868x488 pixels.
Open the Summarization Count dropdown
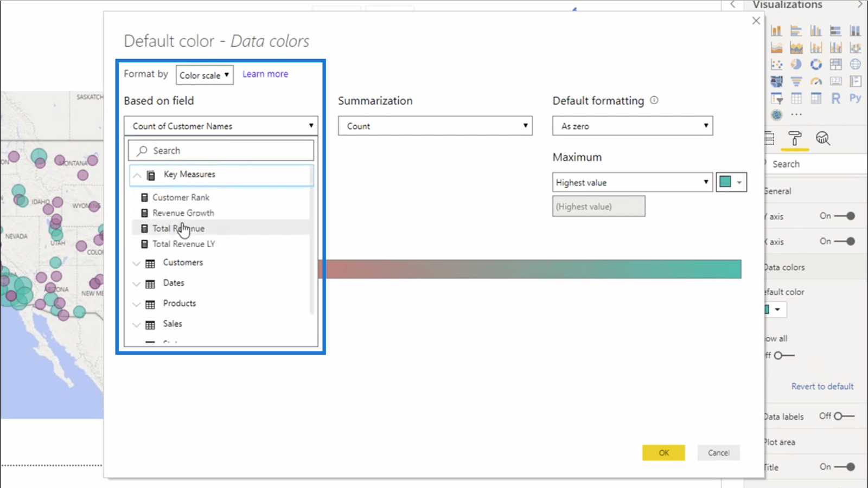435,126
